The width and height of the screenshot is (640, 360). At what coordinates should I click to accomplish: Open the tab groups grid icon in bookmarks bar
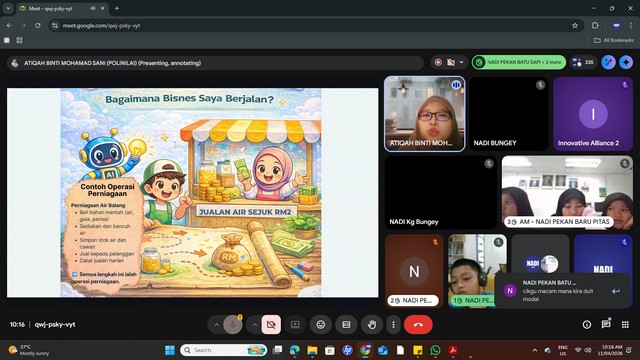19,40
